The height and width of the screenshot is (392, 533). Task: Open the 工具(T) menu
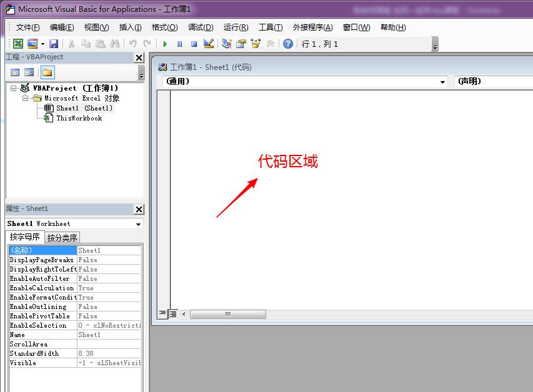coord(271,27)
